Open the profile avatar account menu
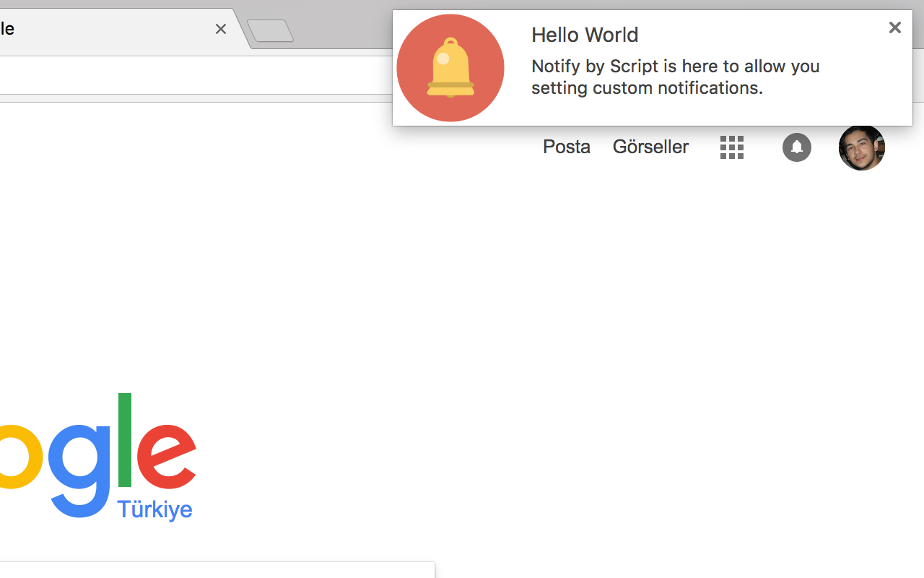 (861, 147)
